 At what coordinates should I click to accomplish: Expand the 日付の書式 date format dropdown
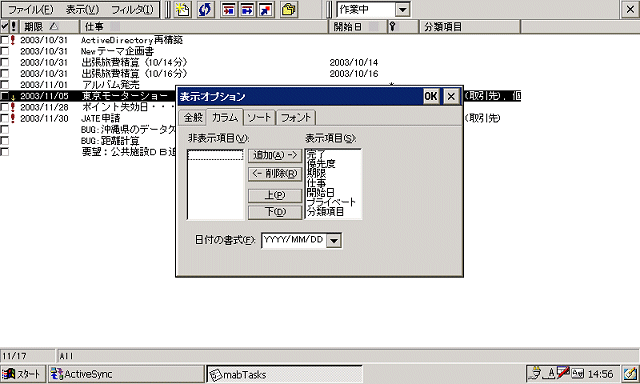pos(334,240)
